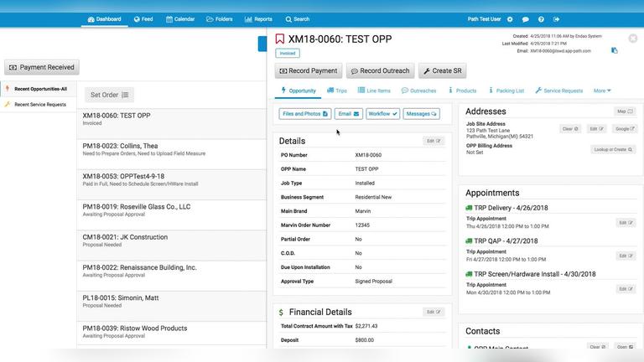The image size is (644, 362).
Task: Edit the TRP Delivery appointment
Action: pyautogui.click(x=626, y=223)
